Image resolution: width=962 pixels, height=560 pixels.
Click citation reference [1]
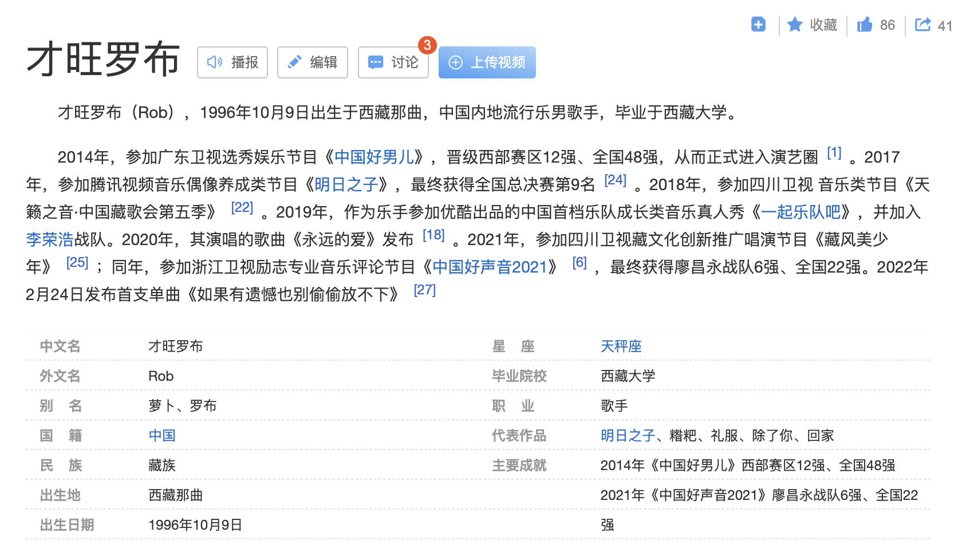click(x=834, y=153)
